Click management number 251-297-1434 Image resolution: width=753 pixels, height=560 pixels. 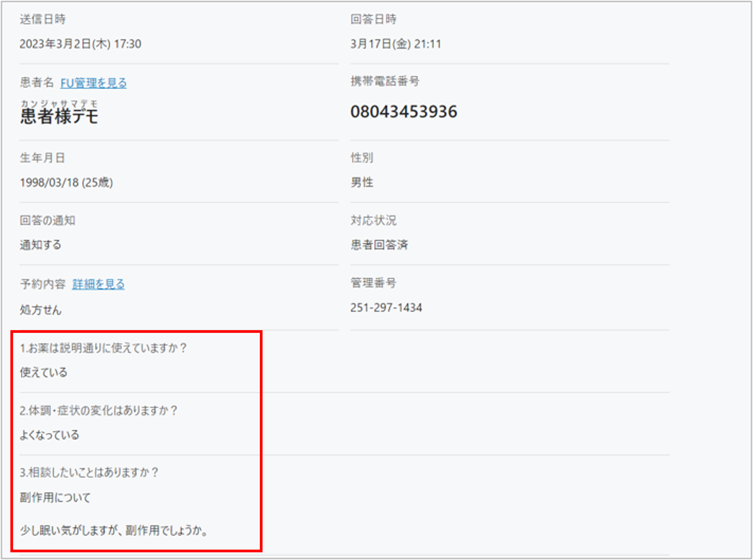[x=386, y=307]
